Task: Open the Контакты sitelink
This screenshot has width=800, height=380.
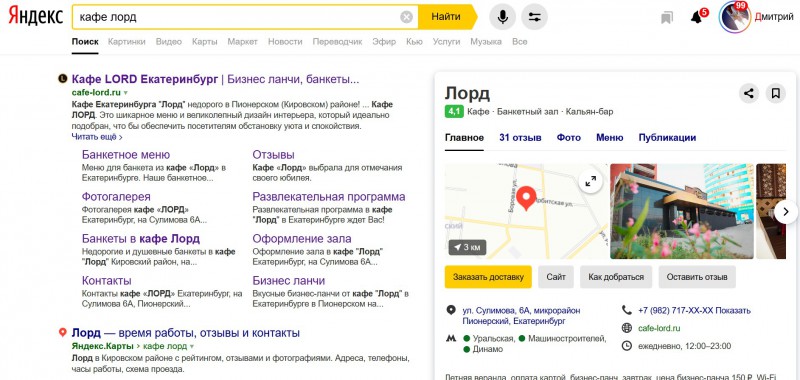Action: coord(107,281)
